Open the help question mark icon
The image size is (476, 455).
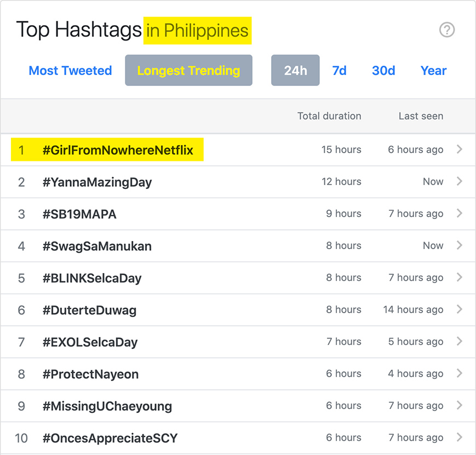[447, 30]
